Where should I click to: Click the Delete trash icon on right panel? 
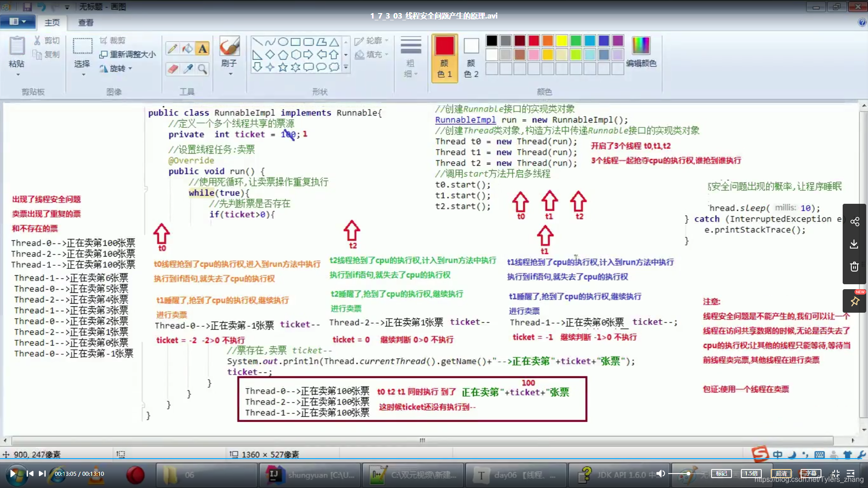point(854,267)
